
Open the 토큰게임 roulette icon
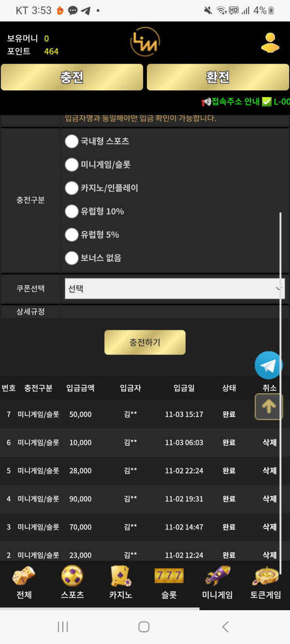tap(265, 575)
